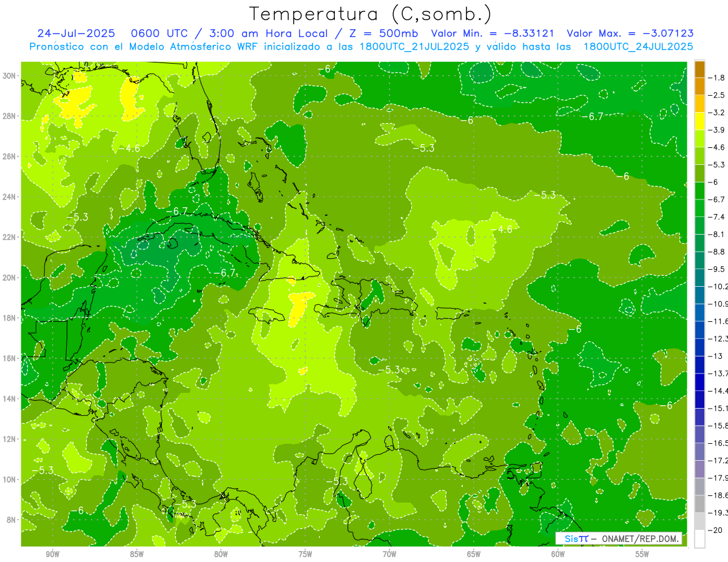Click the '16N' latitude axis label
The image size is (728, 562).
tap(10, 358)
